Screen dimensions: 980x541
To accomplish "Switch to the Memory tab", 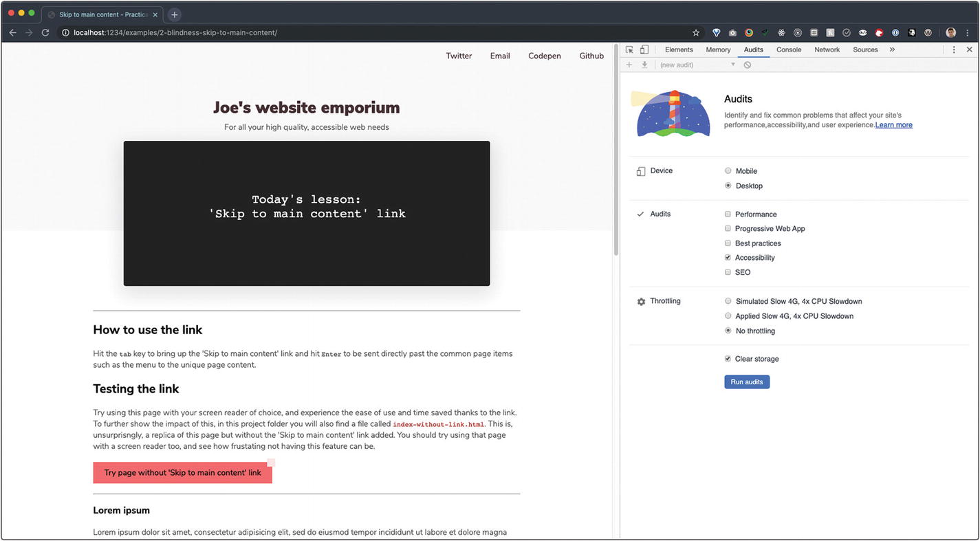I will coord(718,49).
